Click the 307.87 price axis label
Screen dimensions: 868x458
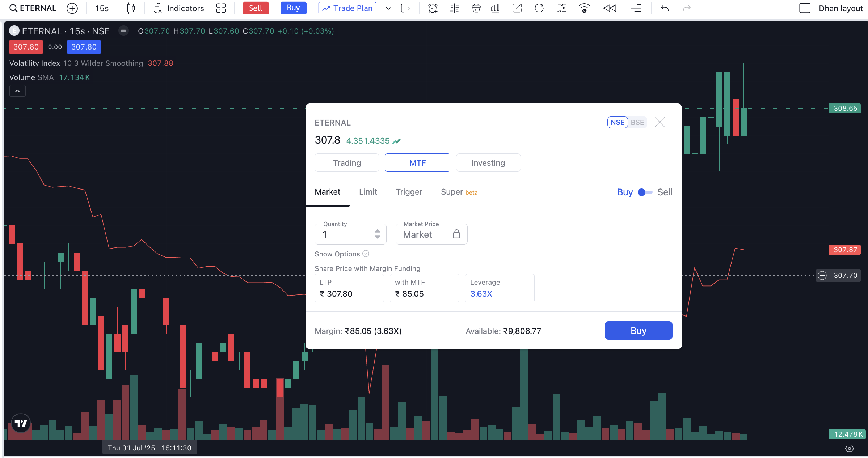(x=845, y=250)
